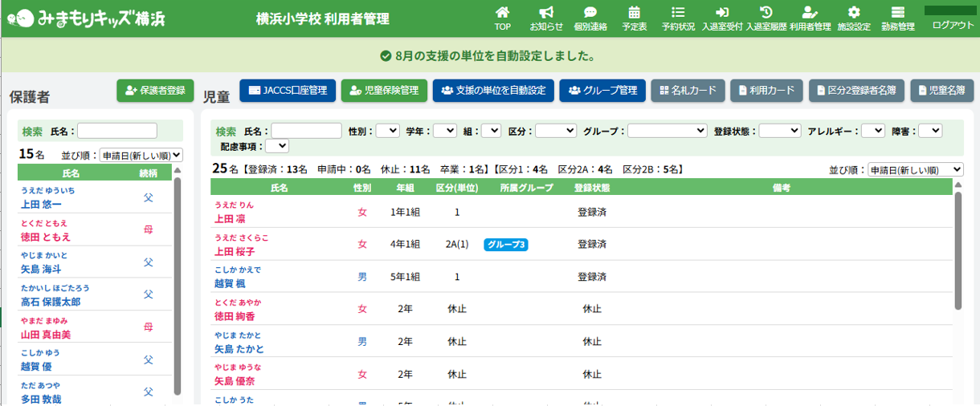
Task: Open 入退室受付 sign-in icon
Action: click(721, 13)
